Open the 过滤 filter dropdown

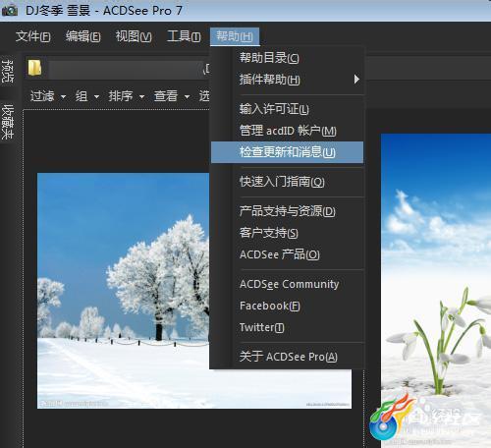[48, 96]
